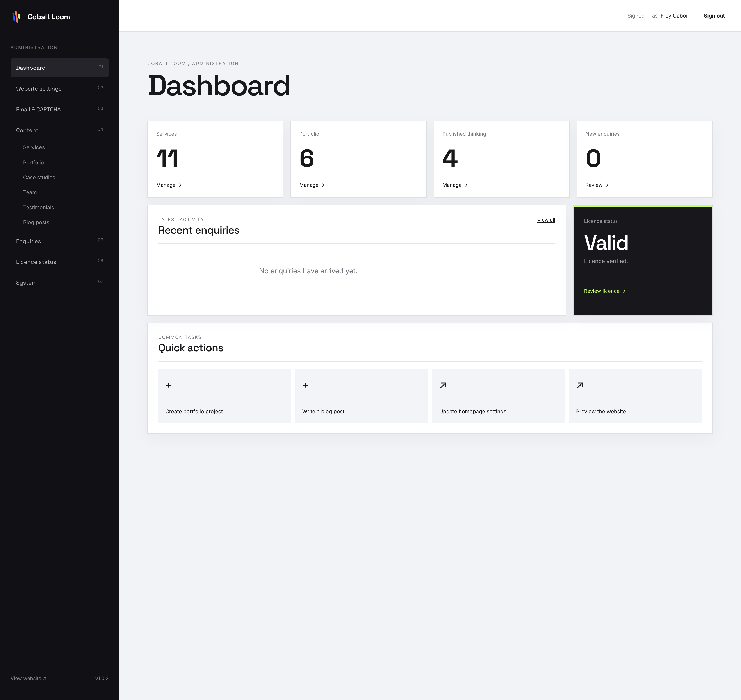This screenshot has height=700, width=741.
Task: Open Enquiries from the sidebar
Action: coord(59,241)
